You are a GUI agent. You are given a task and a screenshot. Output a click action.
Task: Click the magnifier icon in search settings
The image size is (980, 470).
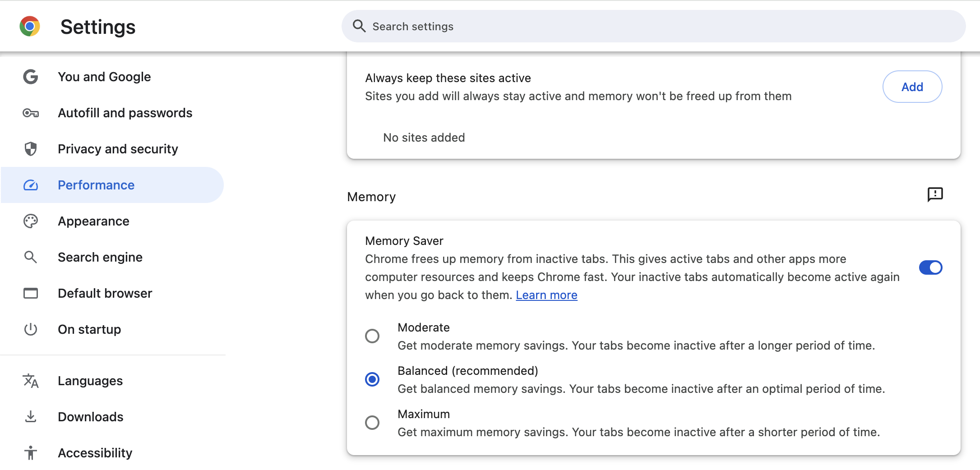coord(359,26)
